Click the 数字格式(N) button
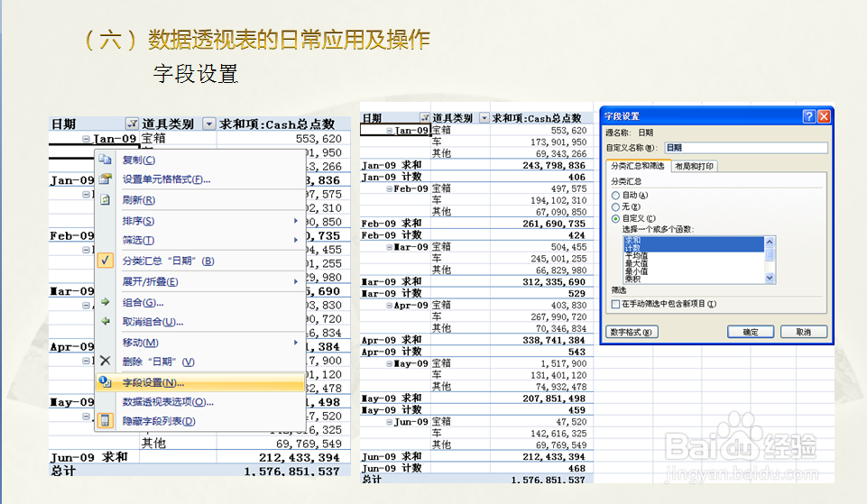867x504 pixels. coord(631,332)
